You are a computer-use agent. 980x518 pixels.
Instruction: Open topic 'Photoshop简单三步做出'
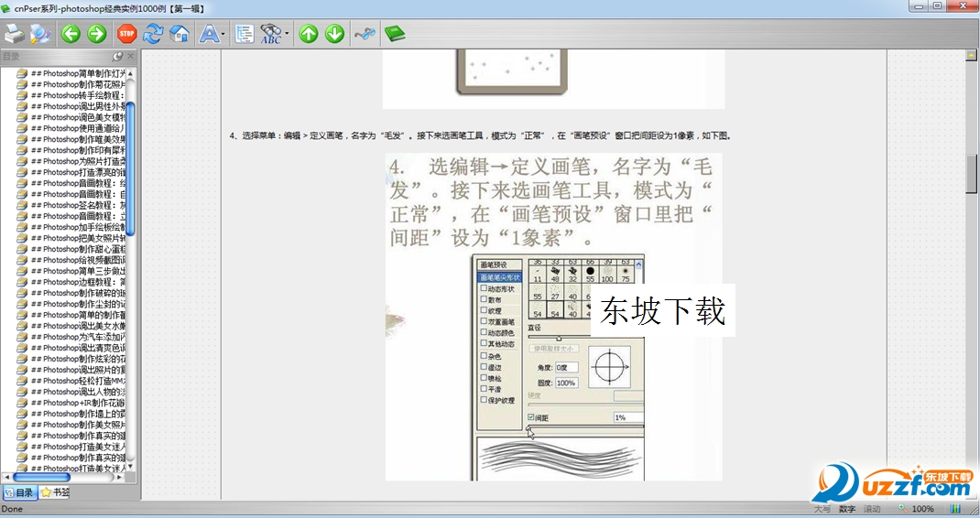78,271
